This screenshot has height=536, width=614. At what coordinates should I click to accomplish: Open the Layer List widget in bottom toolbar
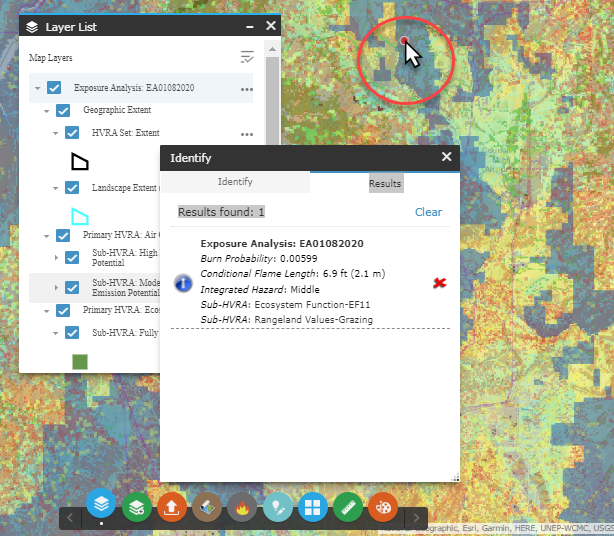[101, 505]
